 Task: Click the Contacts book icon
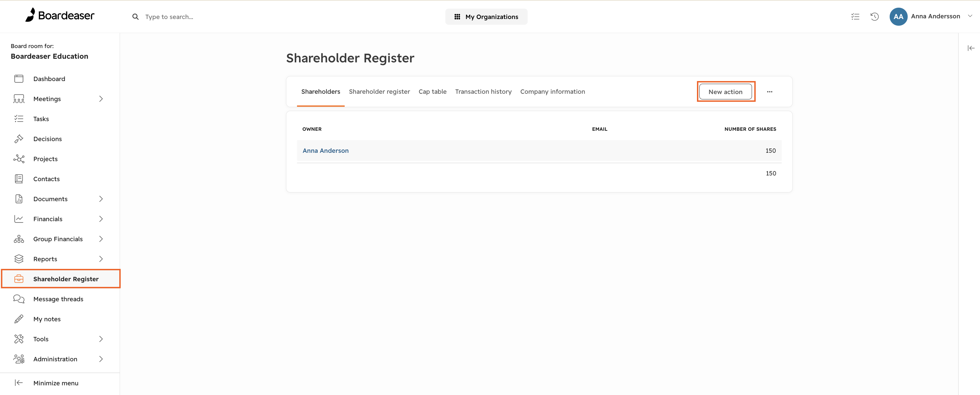[19, 178]
